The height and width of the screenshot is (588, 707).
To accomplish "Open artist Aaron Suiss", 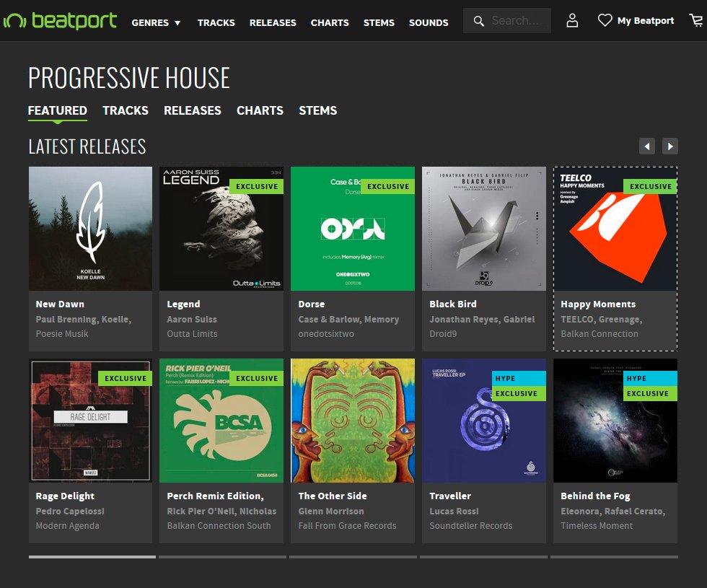I will [x=192, y=319].
